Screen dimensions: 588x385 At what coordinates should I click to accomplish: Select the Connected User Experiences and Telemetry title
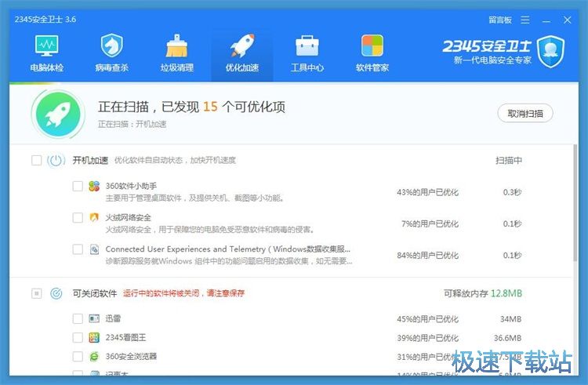pos(228,249)
